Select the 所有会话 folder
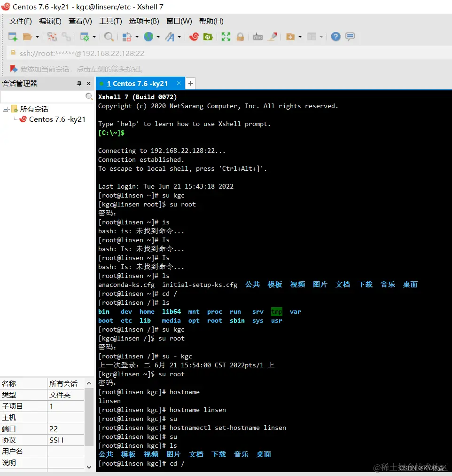 point(34,109)
